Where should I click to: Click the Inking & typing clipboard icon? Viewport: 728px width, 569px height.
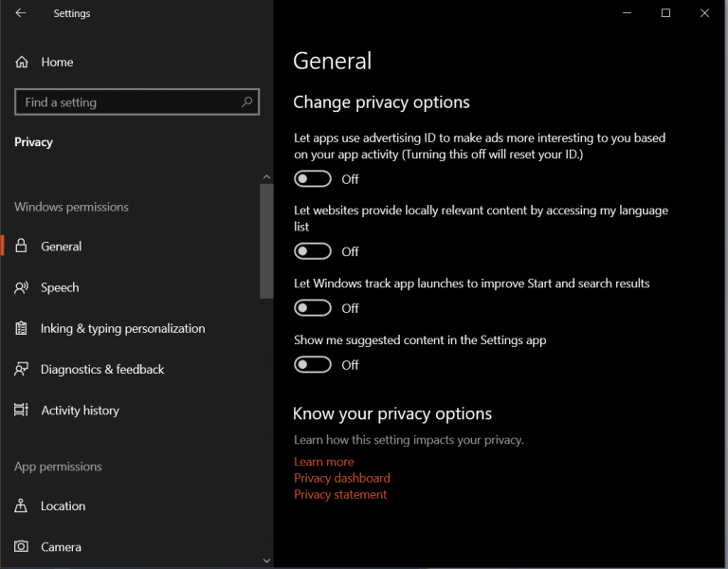[x=21, y=328]
